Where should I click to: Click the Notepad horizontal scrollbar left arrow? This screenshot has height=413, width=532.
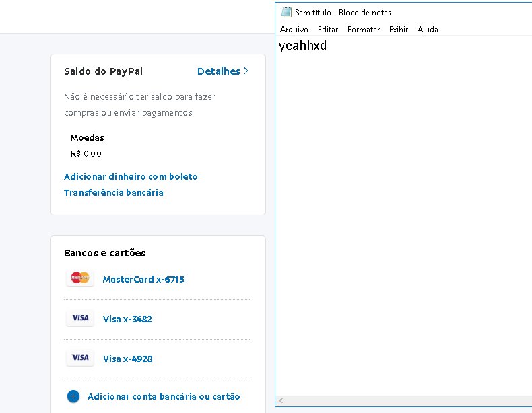pyautogui.click(x=281, y=400)
